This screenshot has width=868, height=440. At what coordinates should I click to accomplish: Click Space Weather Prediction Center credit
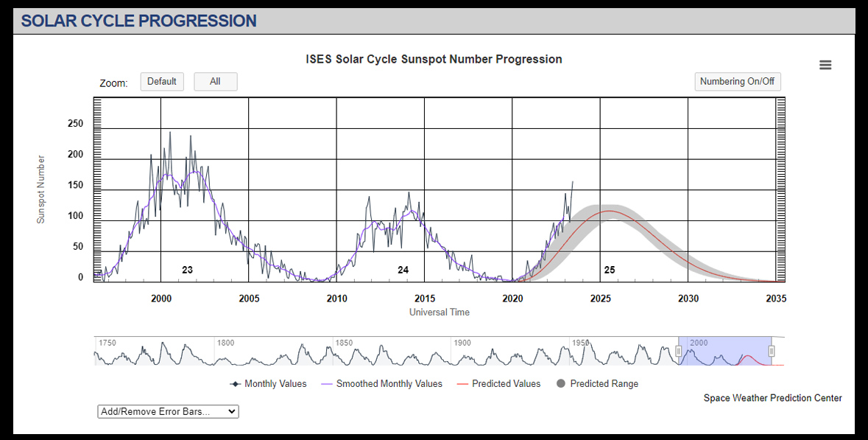pyautogui.click(x=773, y=398)
